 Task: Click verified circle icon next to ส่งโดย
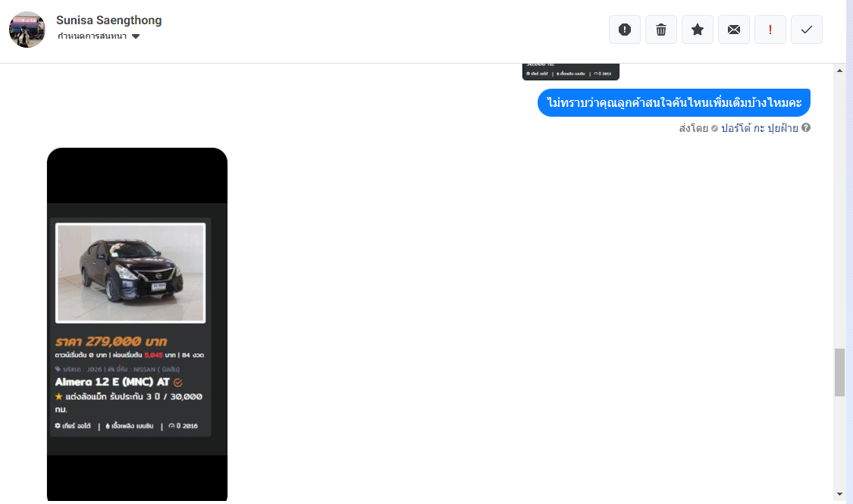715,128
